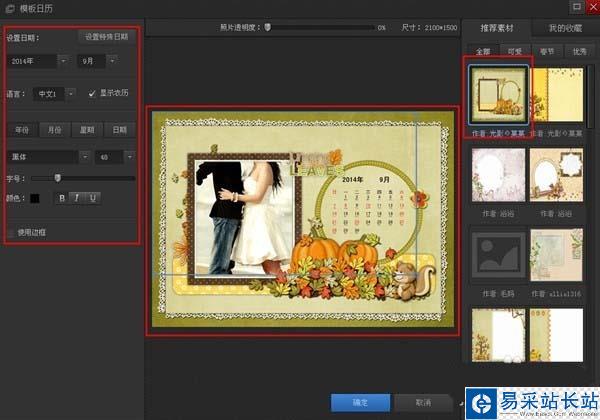Choose the pale pink oval-frame template thumbnail

tap(498, 175)
